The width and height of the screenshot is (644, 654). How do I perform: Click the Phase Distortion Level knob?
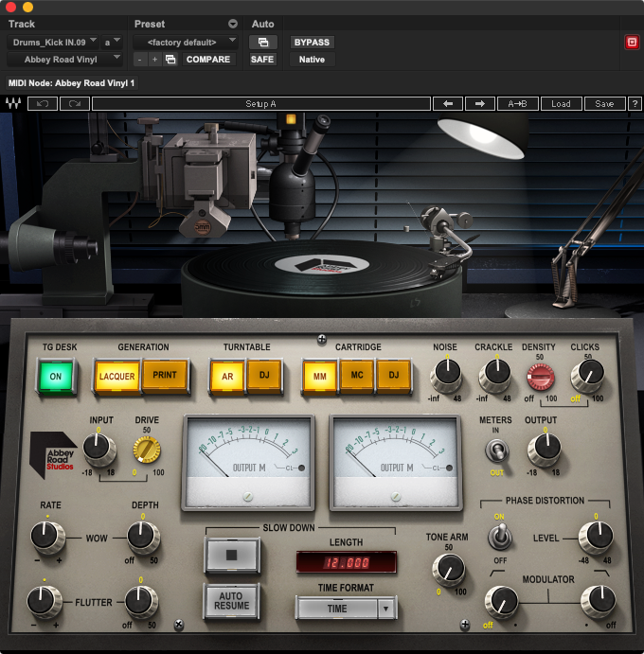click(x=597, y=538)
